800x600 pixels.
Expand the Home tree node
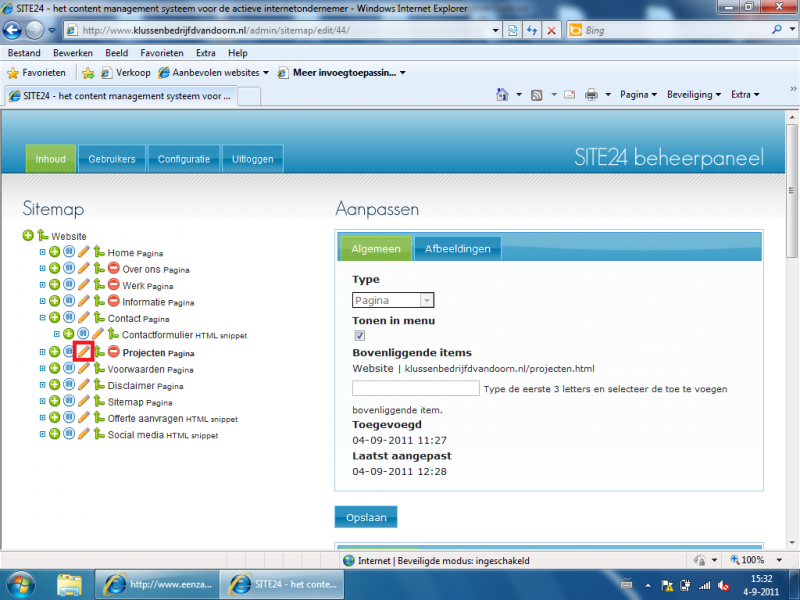tap(42, 253)
